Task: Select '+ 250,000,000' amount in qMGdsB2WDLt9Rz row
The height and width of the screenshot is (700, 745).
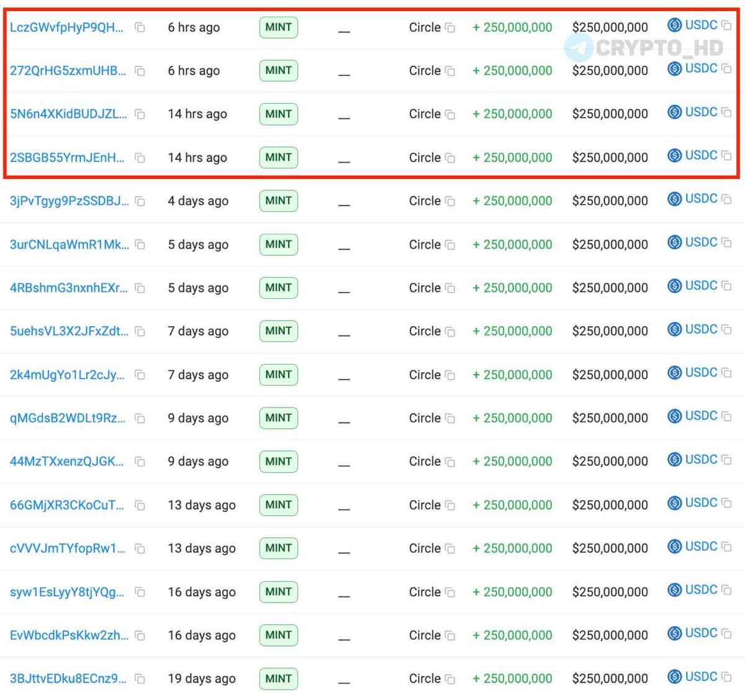Action: [x=512, y=418]
